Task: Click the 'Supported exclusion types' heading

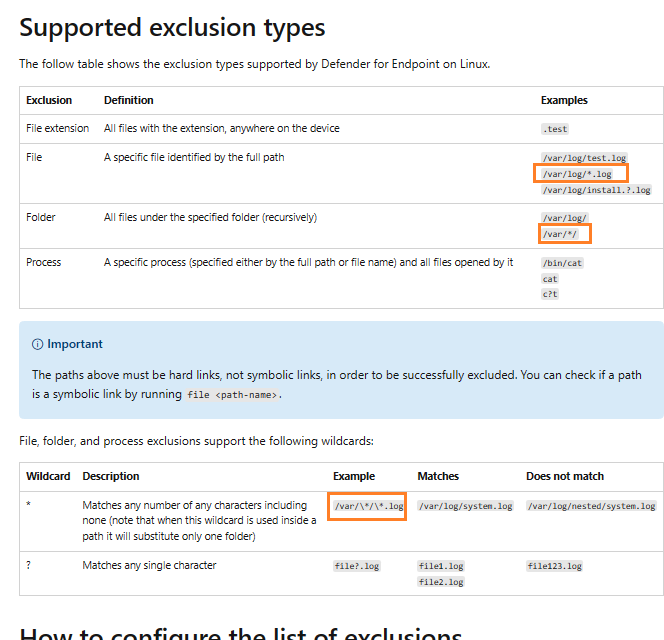Action: tap(172, 28)
